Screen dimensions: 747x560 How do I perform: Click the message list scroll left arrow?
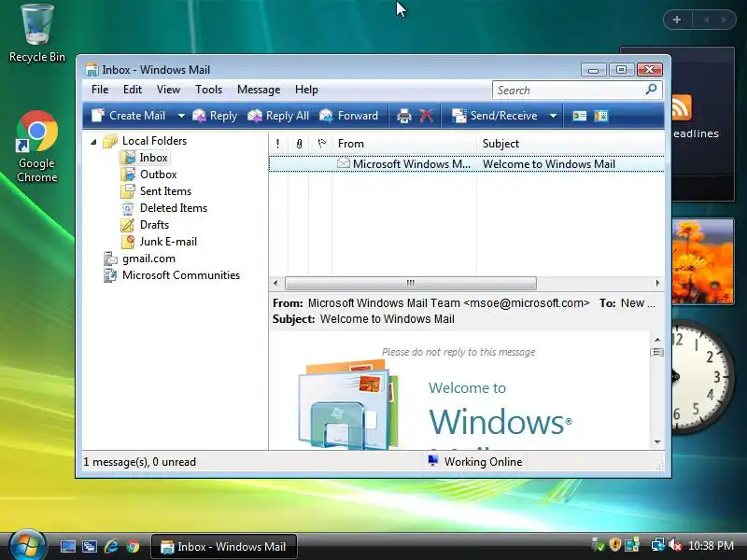coord(275,284)
